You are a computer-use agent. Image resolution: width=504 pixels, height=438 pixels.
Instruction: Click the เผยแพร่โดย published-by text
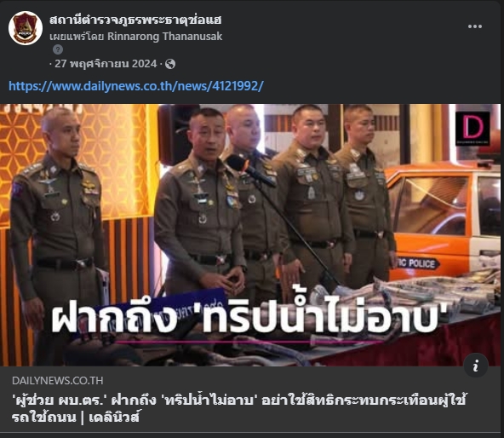coord(77,37)
